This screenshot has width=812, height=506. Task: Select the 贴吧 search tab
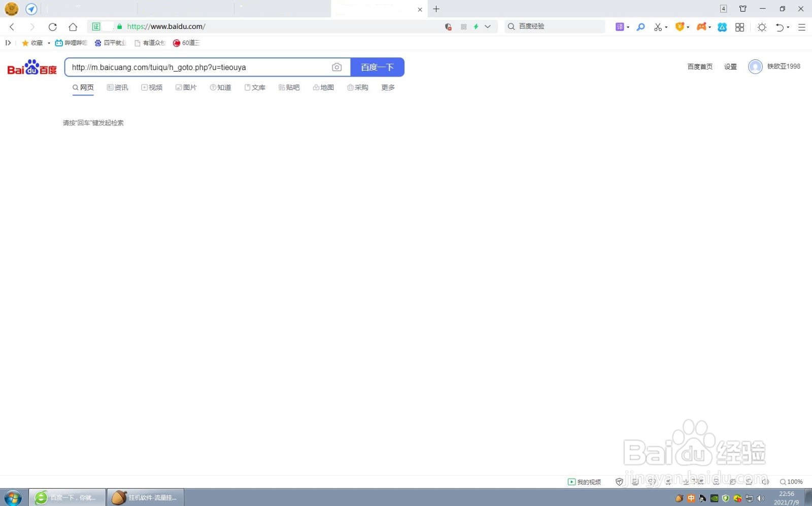pos(289,87)
